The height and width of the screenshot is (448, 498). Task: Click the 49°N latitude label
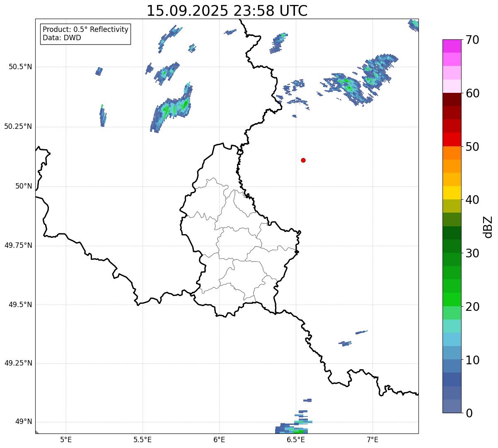tap(24, 421)
